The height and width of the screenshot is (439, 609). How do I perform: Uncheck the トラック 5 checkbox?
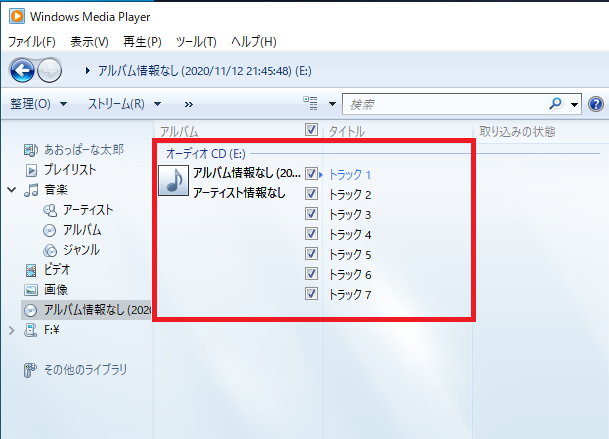311,254
